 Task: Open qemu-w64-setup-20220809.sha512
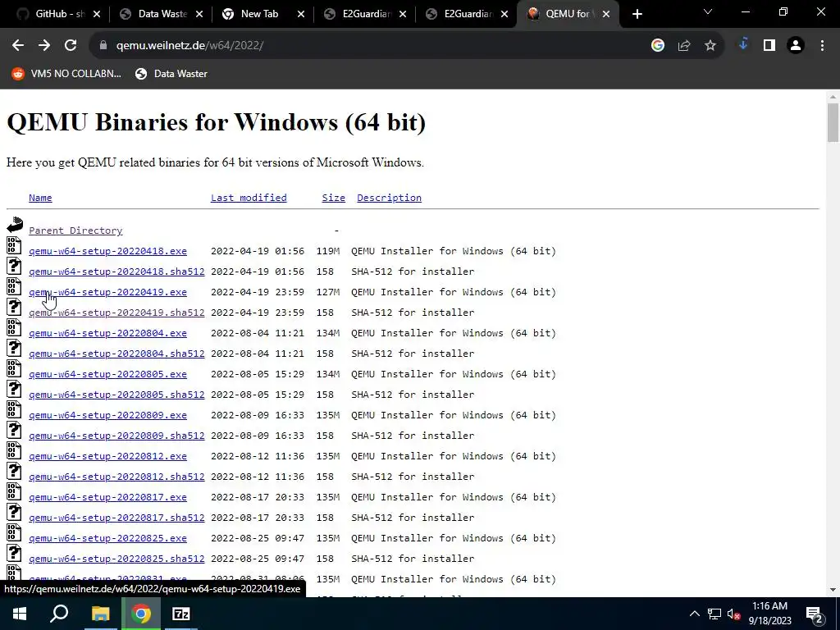pos(116,436)
